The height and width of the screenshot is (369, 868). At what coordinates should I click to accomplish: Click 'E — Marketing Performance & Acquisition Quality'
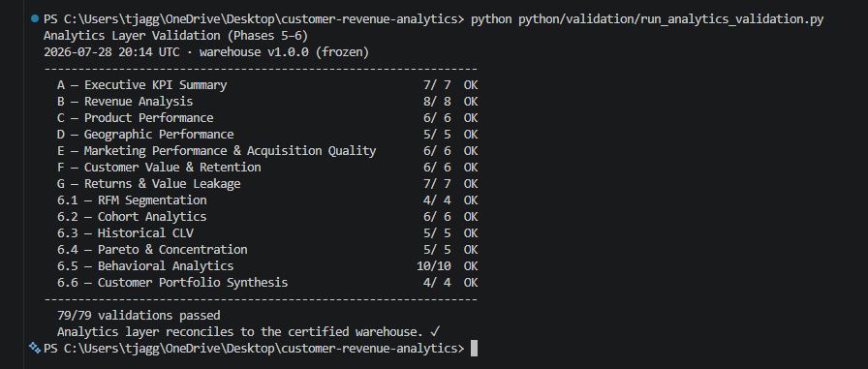(x=216, y=151)
